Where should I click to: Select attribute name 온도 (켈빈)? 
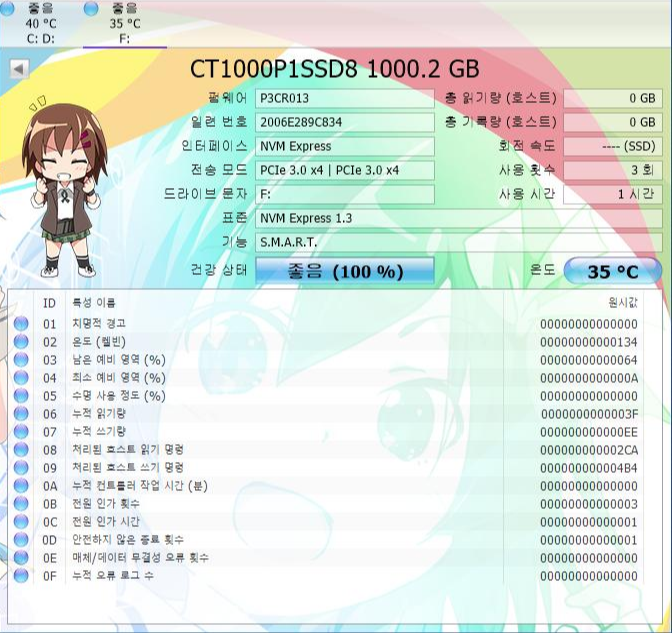tap(99, 342)
